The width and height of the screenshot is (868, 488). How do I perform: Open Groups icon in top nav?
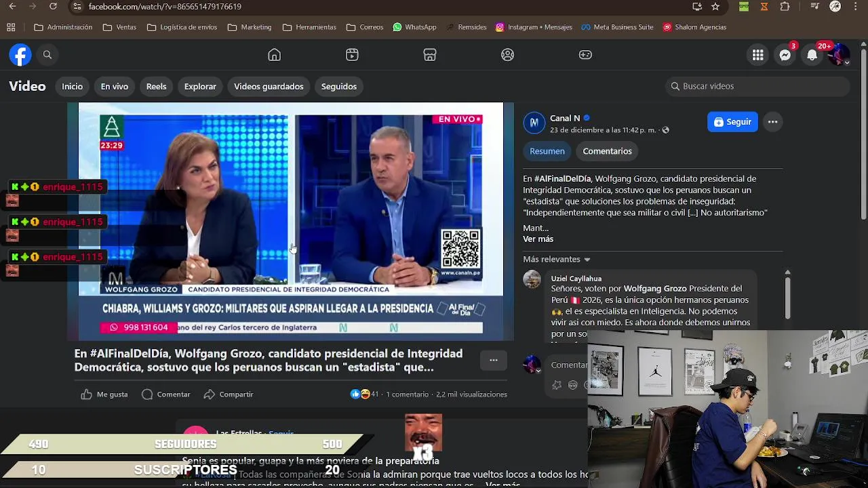coord(508,55)
